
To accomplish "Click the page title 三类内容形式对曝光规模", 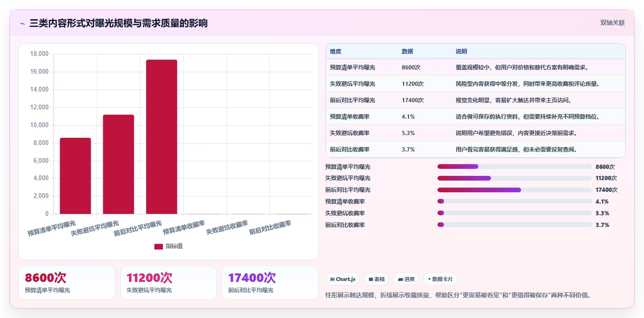I will tap(118, 23).
